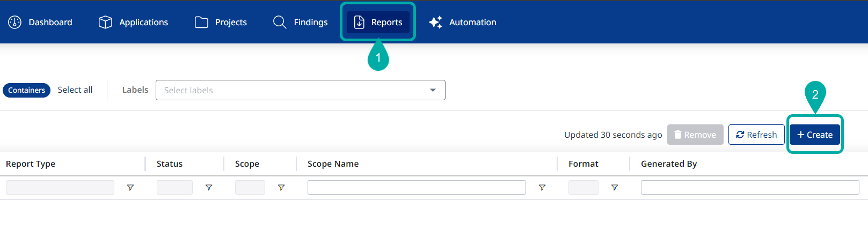Open the Report Type filter icon
The image size is (868, 230).
(130, 188)
